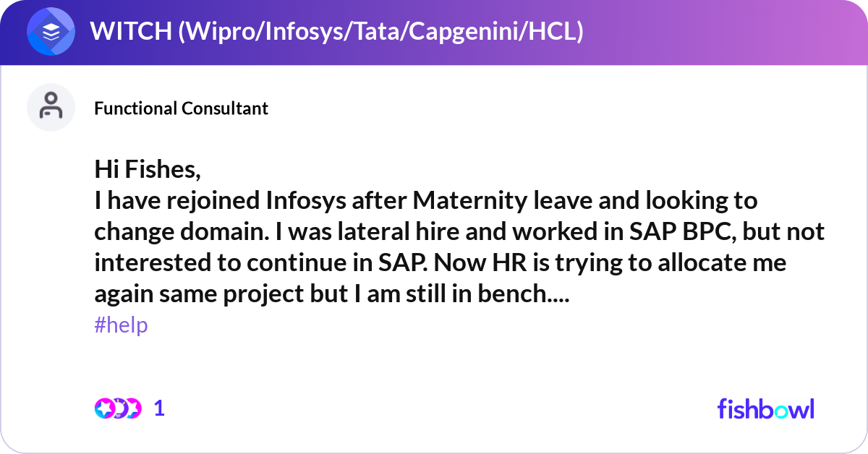Click the WITCH community layers icon
The image size is (868, 454).
[49, 31]
